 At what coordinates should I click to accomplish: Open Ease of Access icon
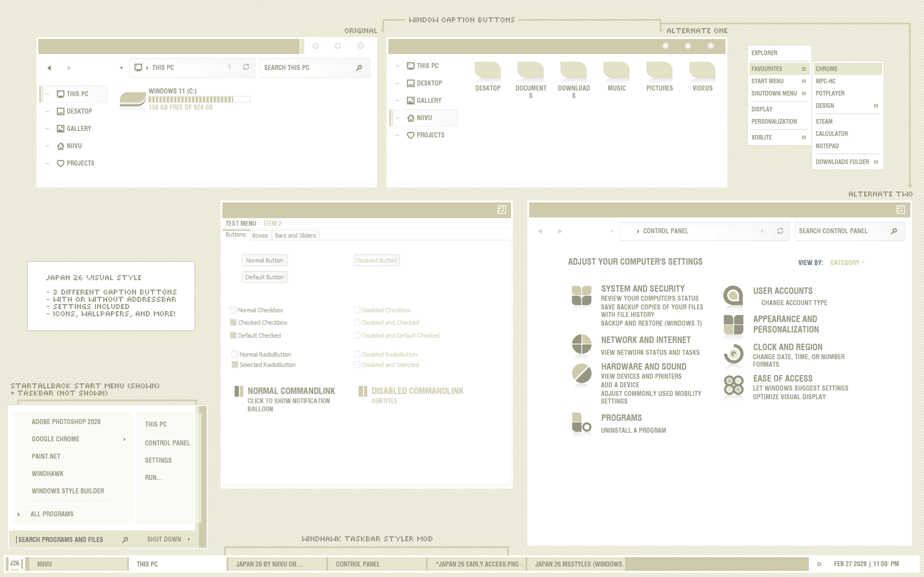tap(733, 385)
